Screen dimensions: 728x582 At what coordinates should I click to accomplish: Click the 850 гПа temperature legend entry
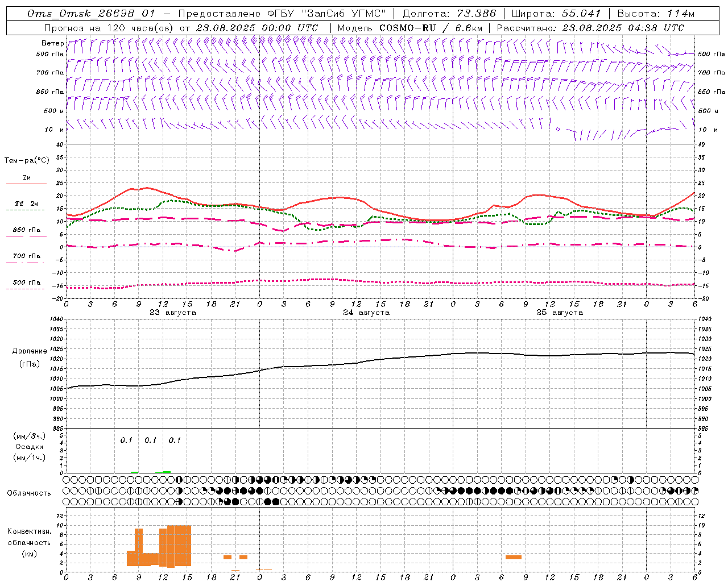coord(26,232)
